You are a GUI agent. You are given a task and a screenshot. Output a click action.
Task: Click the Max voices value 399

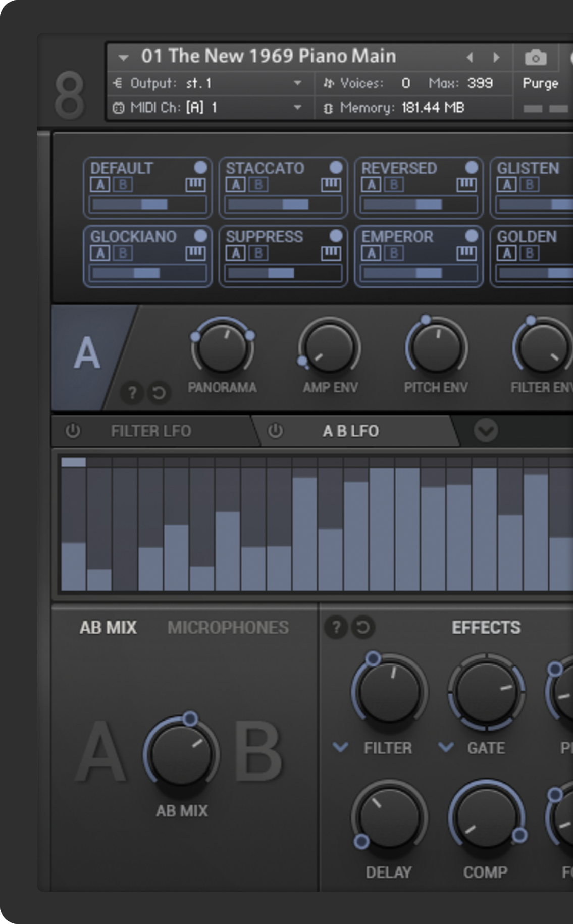[x=480, y=83]
